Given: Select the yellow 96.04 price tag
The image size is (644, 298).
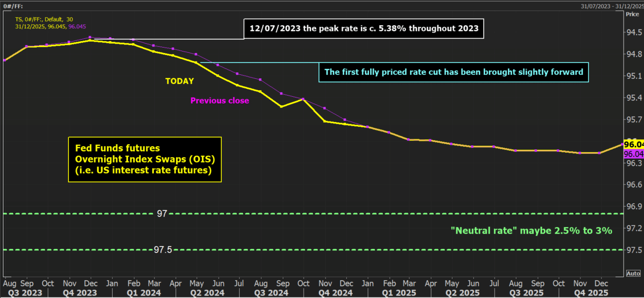Looking at the screenshot, I should [x=634, y=144].
